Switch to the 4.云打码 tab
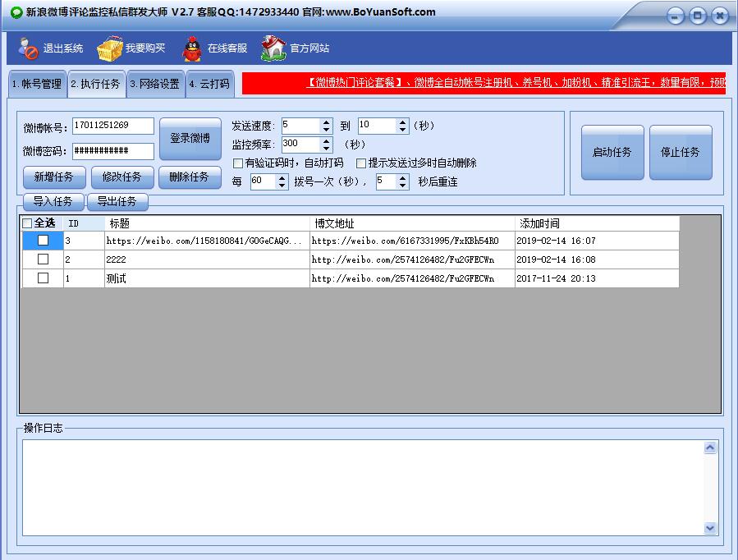 click(x=210, y=85)
